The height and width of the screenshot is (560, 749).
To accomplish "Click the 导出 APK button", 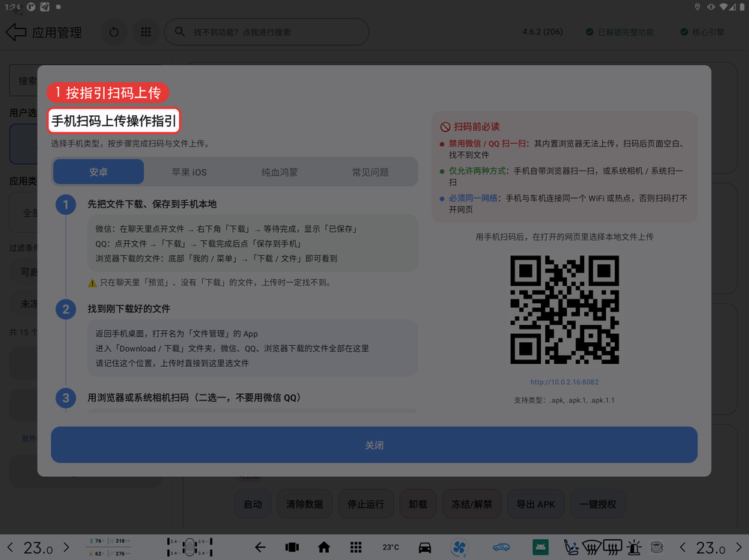I will pyautogui.click(x=536, y=504).
